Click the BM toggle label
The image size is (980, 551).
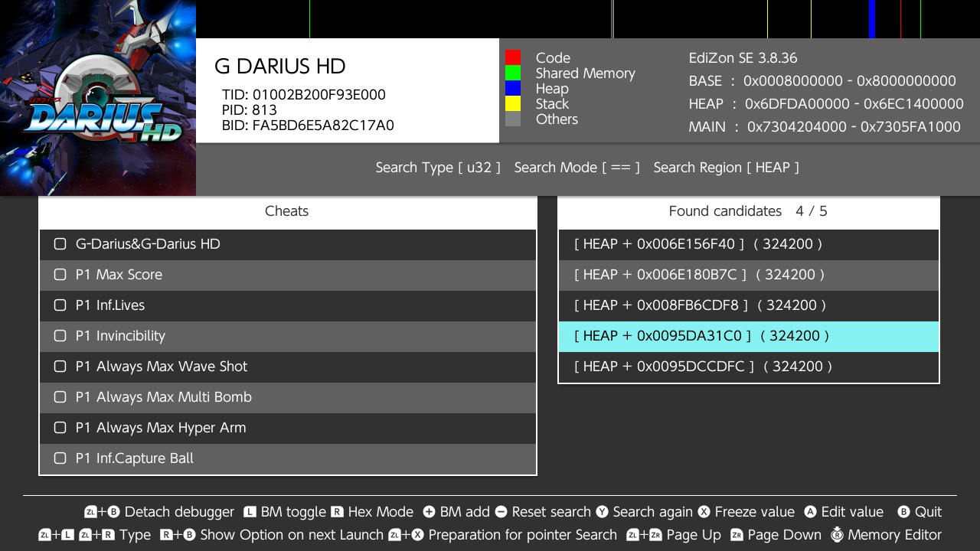click(x=293, y=512)
